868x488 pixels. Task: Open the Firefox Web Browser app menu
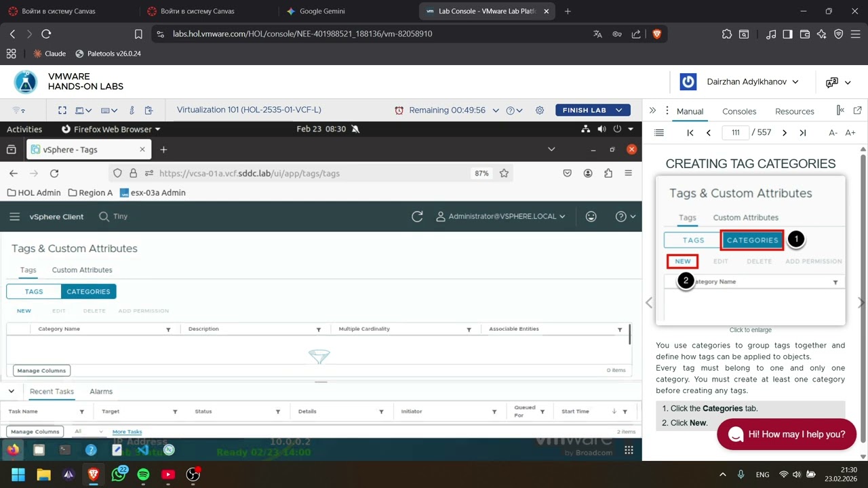[111, 129]
